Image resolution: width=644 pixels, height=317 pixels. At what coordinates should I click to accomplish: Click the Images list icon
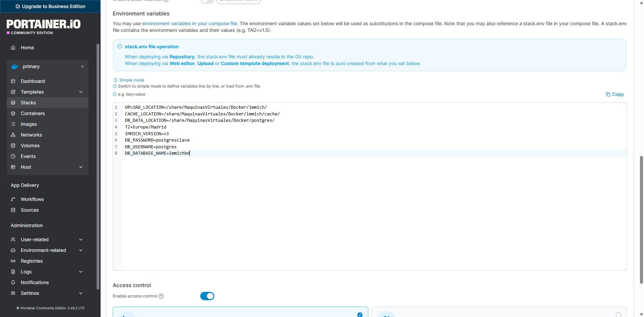(13, 124)
